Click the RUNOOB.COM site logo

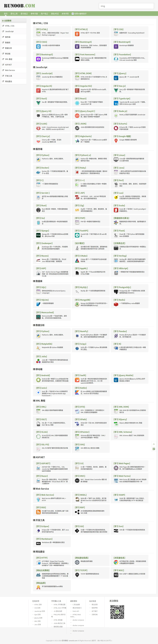click(19, 6)
